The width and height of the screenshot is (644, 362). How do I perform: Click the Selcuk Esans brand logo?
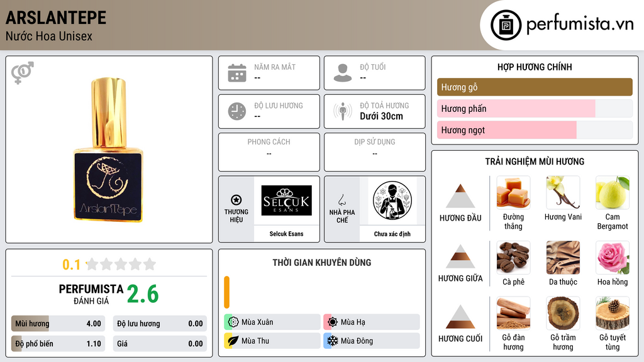287,200
